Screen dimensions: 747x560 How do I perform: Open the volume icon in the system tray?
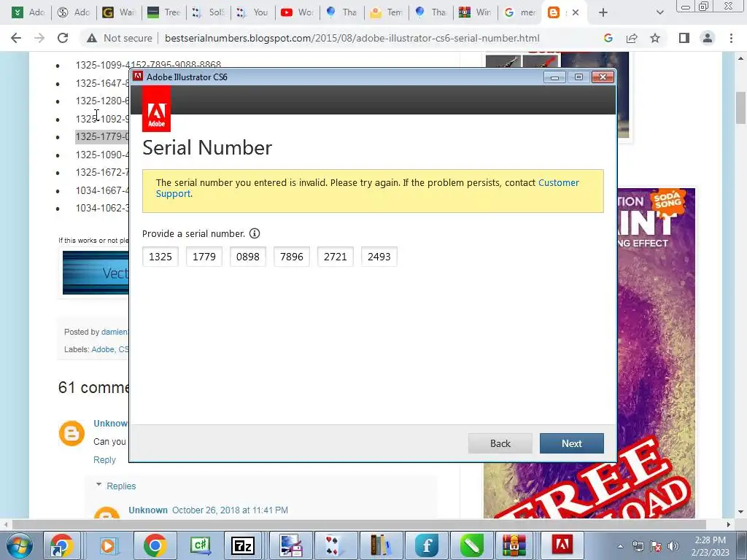673,545
